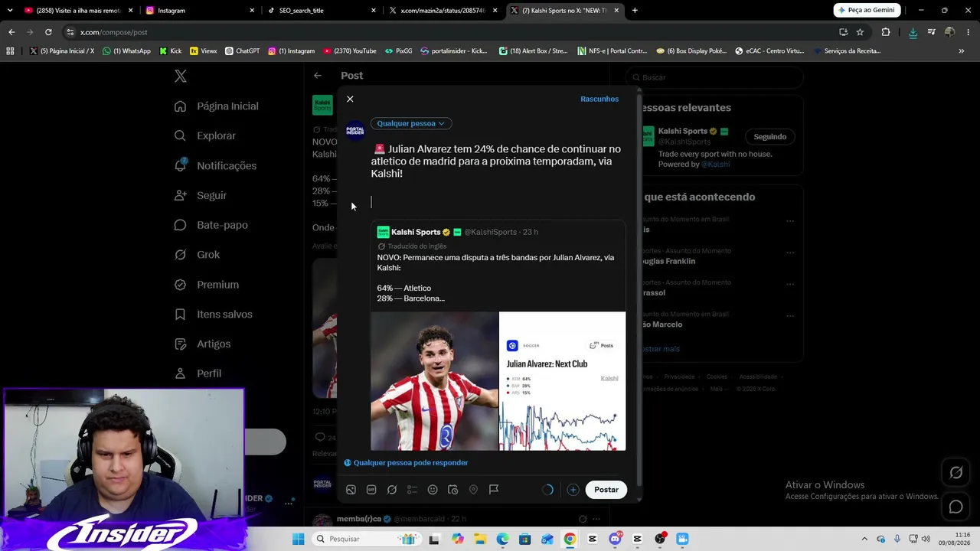Open Chrome downloads
The height and width of the screenshot is (551, 980).
click(913, 32)
